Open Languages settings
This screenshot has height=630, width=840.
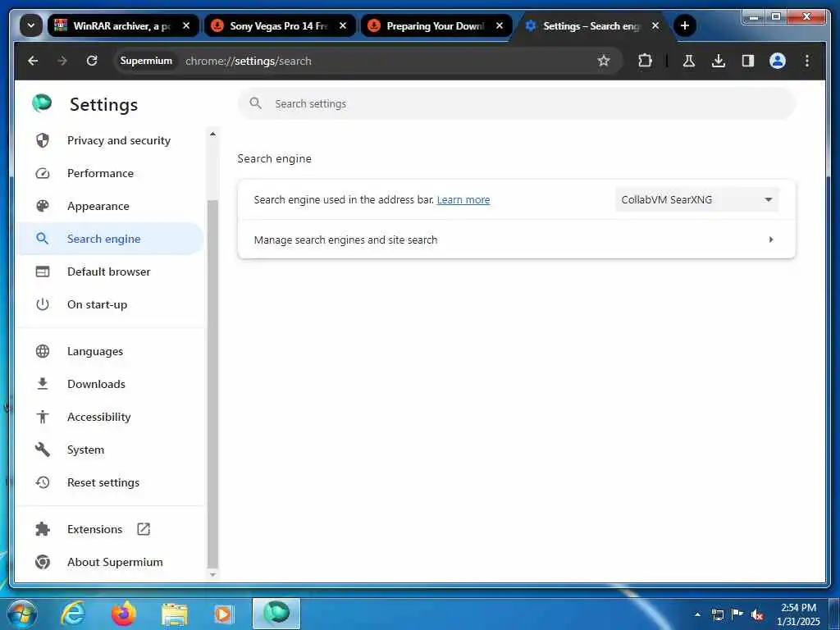[111, 351]
